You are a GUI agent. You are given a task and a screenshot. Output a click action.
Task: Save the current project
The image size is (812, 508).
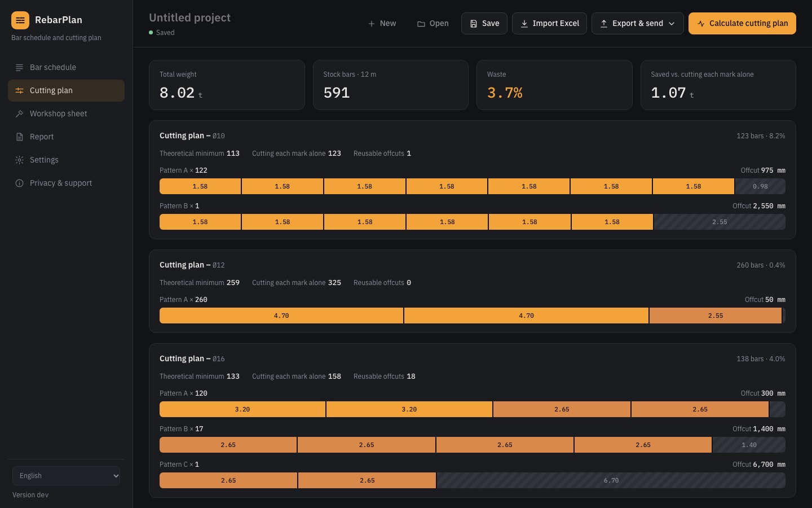click(x=484, y=24)
